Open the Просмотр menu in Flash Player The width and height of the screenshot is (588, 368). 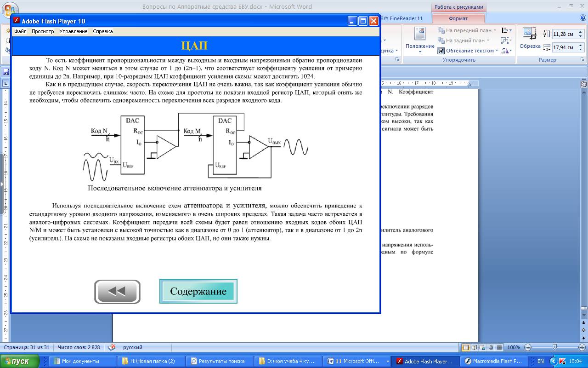(x=43, y=31)
